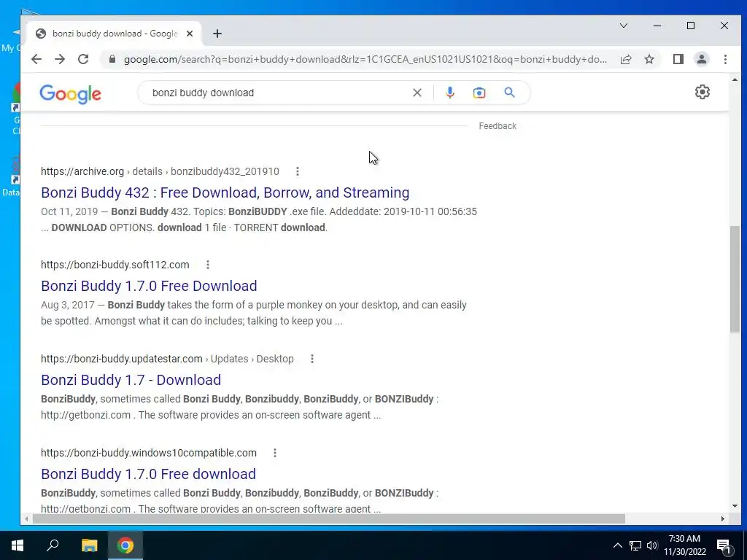Screen dimensions: 747x560
Task: Go to the Google logo home
Action: (x=71, y=94)
